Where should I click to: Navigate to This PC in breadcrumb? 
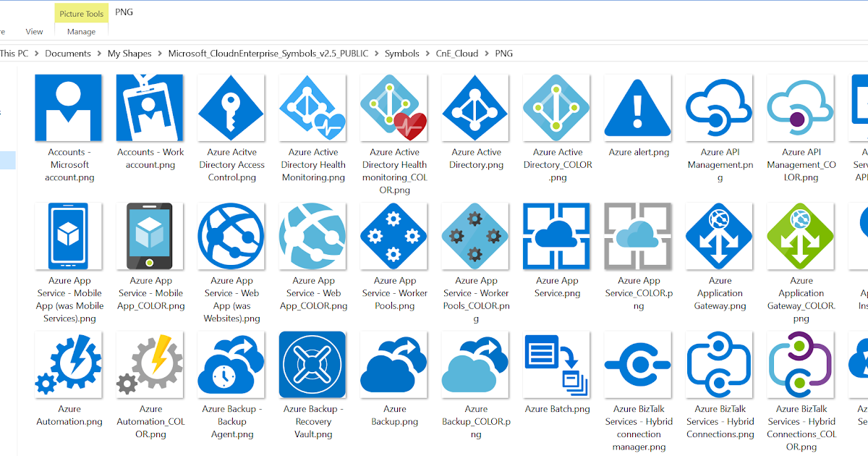pos(14,54)
